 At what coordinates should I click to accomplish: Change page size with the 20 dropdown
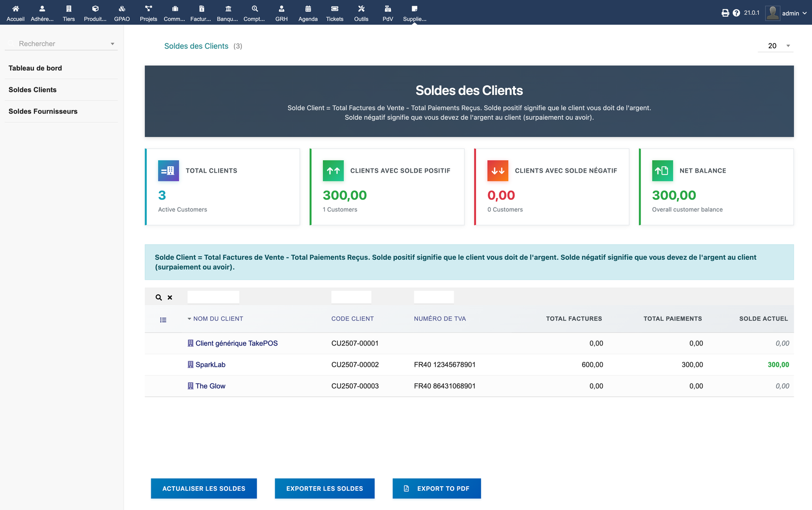[x=775, y=46]
